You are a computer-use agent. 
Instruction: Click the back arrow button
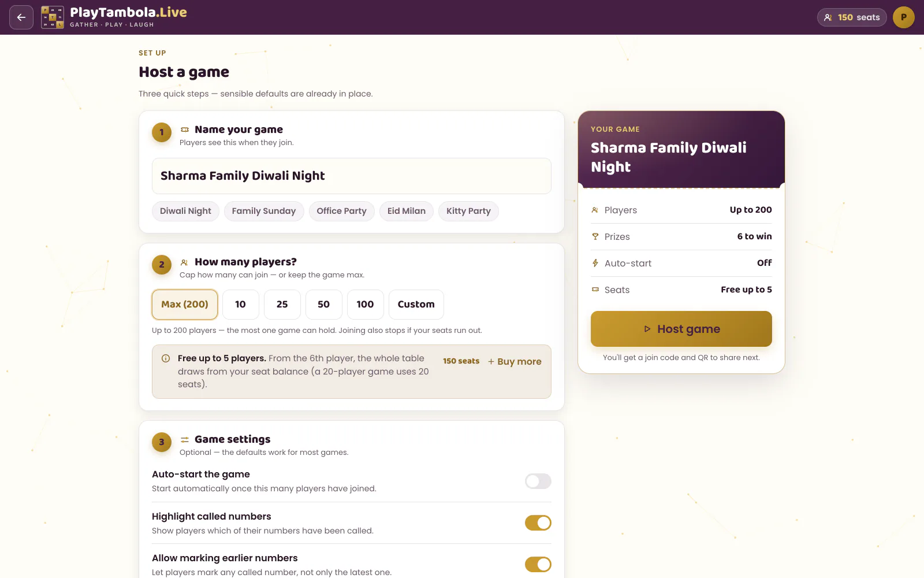tap(21, 17)
